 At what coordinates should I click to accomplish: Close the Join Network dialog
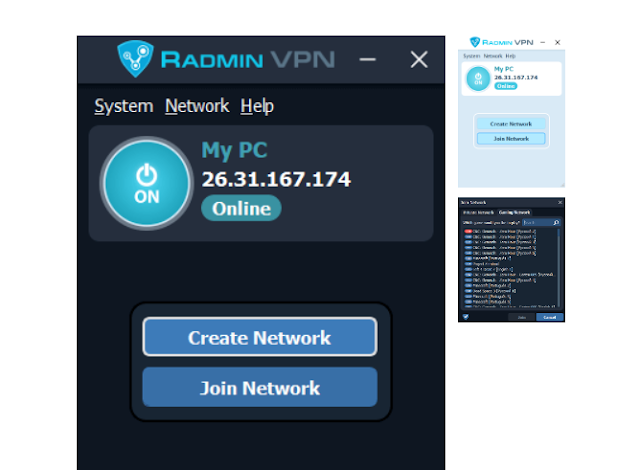[x=560, y=202]
